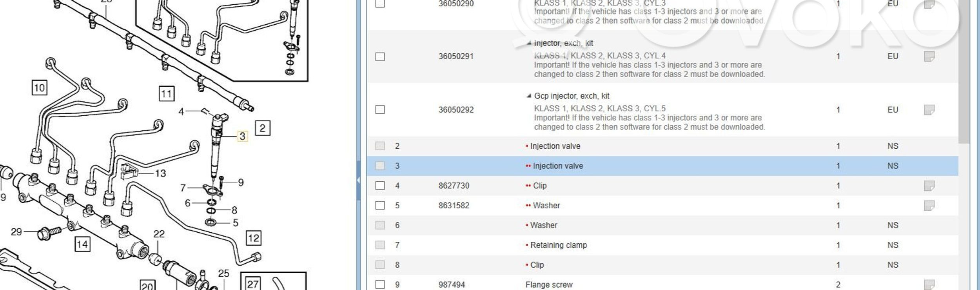Open note icon for part 36050291
Viewport: 980px width, 290px height.
click(x=929, y=57)
